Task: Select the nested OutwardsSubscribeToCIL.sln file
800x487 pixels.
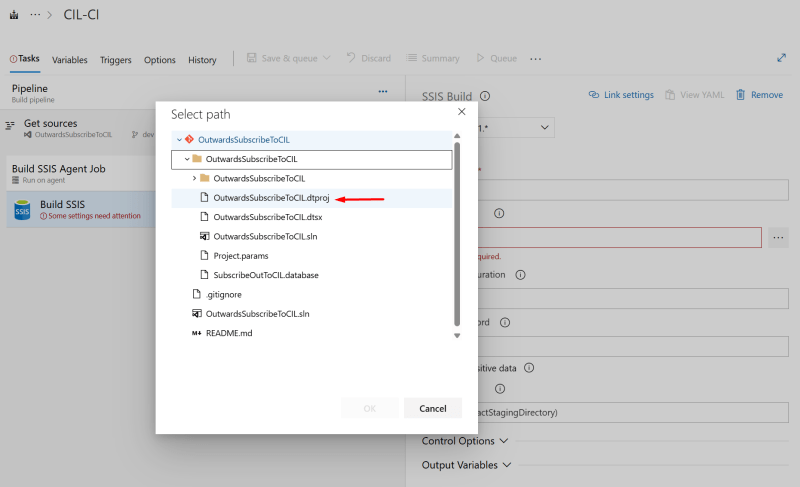Action: tap(312, 237)
